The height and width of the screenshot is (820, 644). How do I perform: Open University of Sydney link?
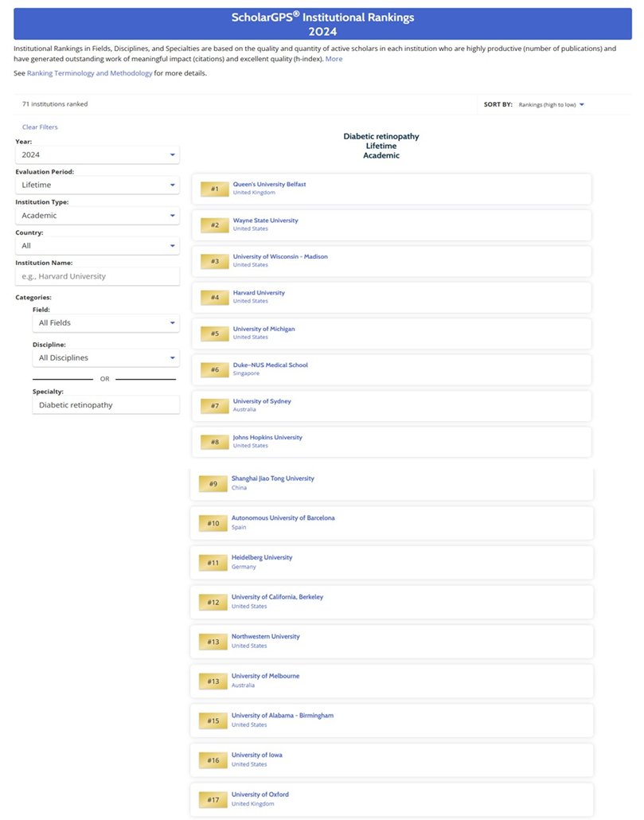tap(262, 401)
